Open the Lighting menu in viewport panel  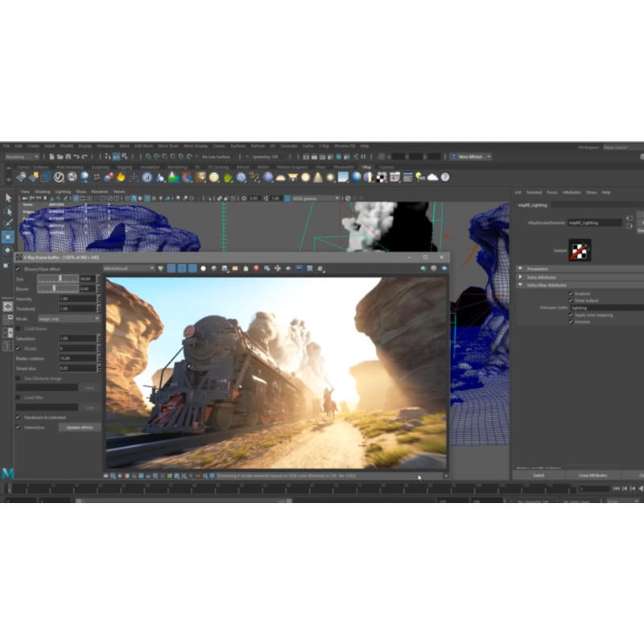[x=62, y=192]
